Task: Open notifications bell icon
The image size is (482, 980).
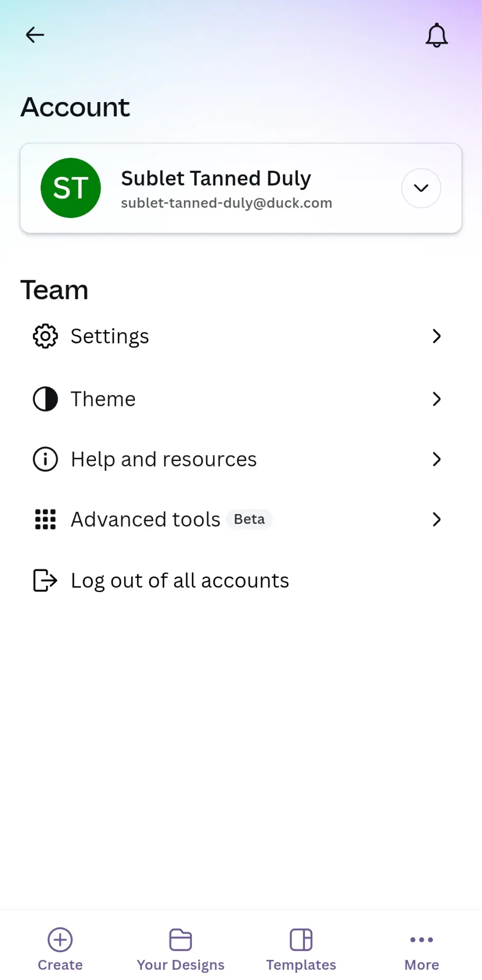Action: 437,35
